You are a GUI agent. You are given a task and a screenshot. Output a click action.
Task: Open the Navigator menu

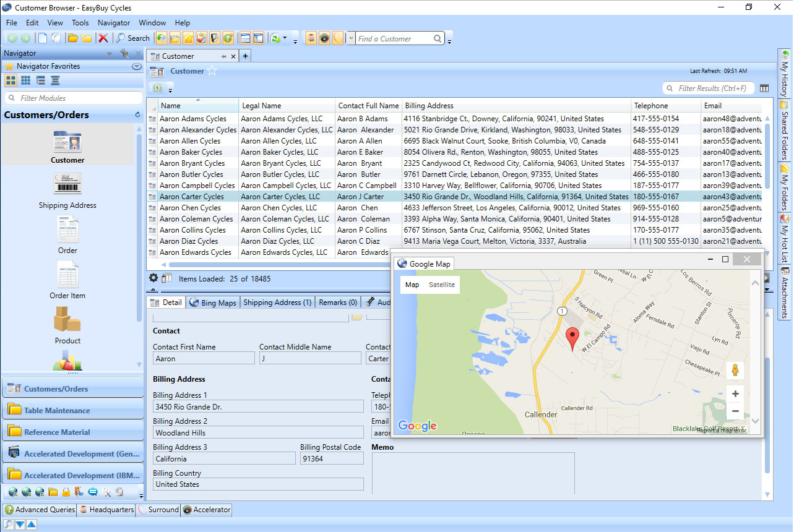point(114,22)
